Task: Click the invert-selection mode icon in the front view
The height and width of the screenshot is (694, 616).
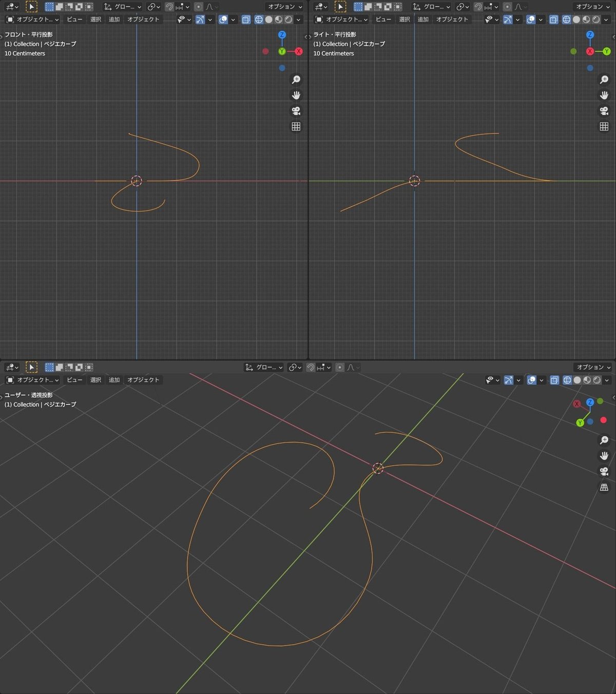Action: pyautogui.click(x=79, y=7)
